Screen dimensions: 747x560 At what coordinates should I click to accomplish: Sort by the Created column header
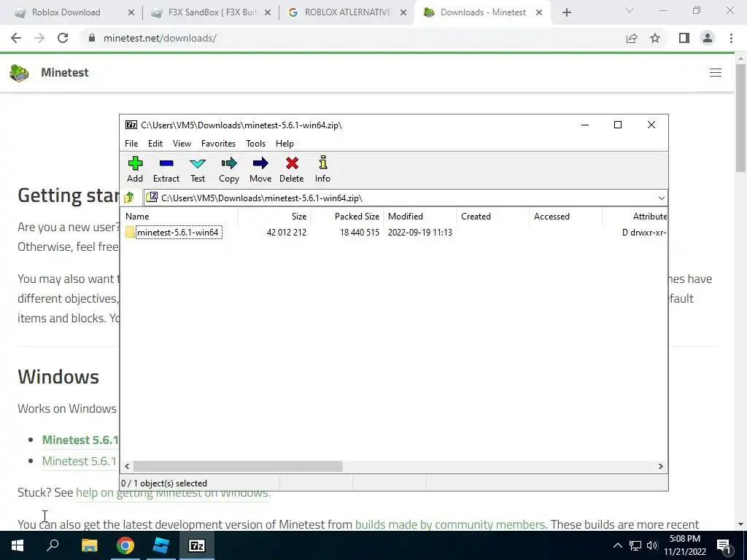pyautogui.click(x=492, y=216)
